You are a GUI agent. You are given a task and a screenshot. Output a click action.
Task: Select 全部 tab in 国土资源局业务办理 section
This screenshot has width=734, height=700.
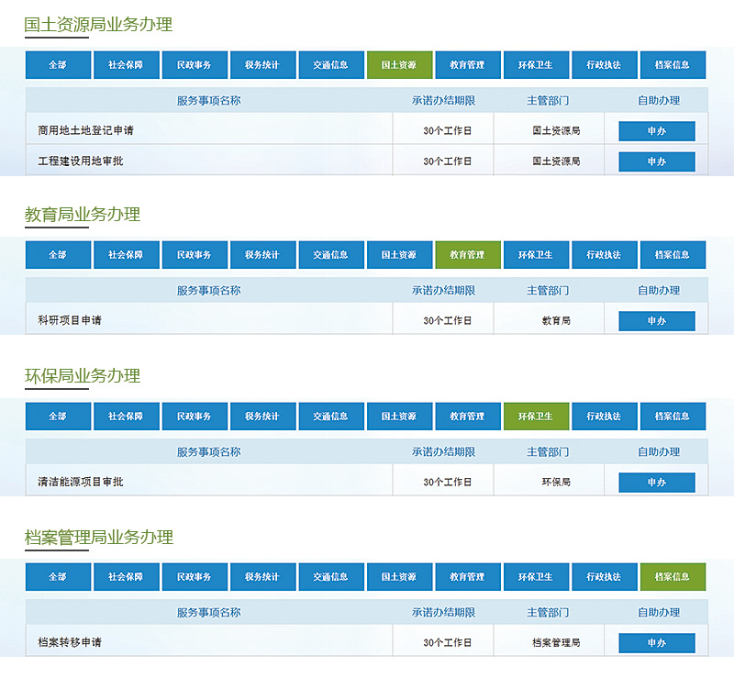tap(58, 65)
